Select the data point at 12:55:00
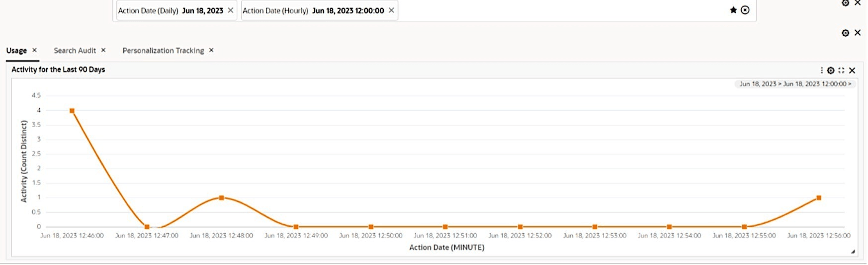 click(744, 227)
